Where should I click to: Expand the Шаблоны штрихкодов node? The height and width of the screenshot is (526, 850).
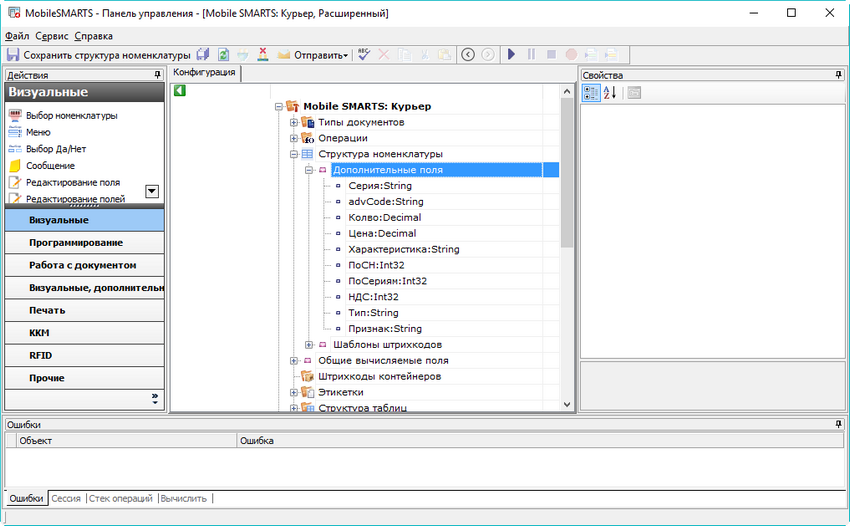[x=309, y=345]
